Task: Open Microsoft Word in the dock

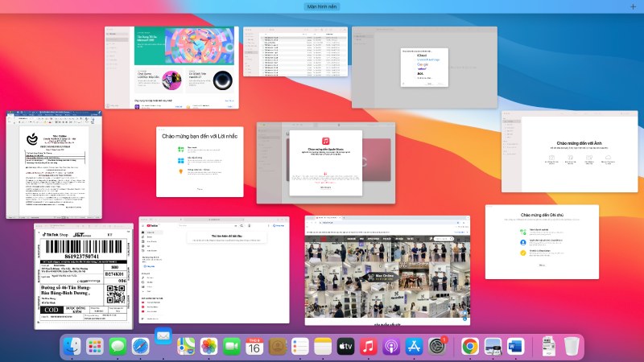Action: tap(515, 347)
